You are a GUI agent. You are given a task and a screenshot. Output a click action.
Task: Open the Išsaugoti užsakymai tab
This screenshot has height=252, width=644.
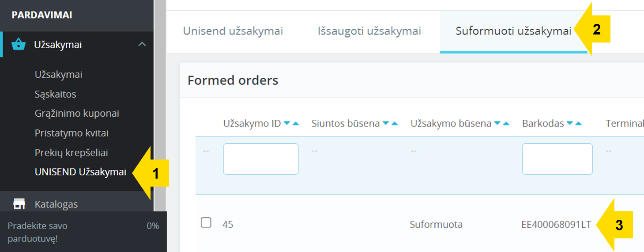(369, 31)
